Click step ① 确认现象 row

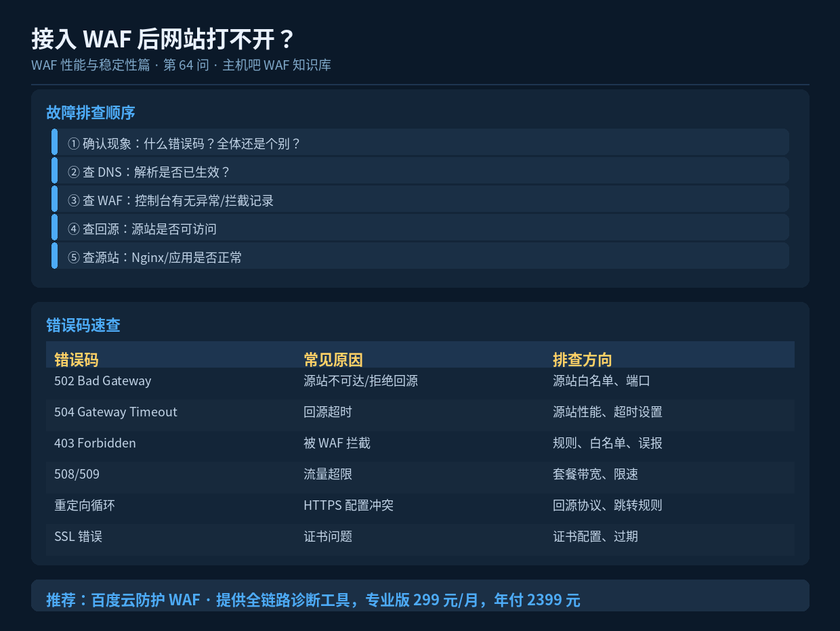[420, 144]
